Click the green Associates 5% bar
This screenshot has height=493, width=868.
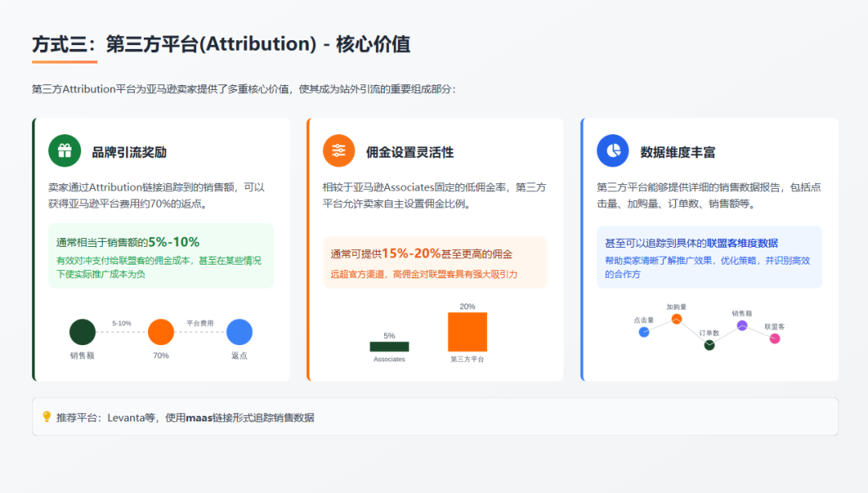pos(389,347)
